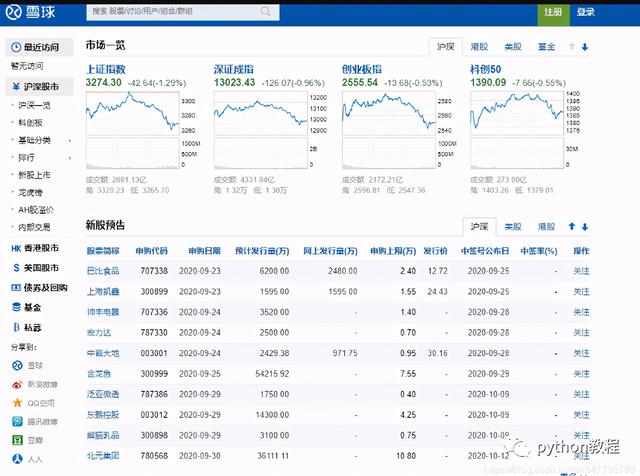This screenshot has height=476, width=640.
Task: Select 沪深 tab in 新股预告
Action: click(480, 227)
